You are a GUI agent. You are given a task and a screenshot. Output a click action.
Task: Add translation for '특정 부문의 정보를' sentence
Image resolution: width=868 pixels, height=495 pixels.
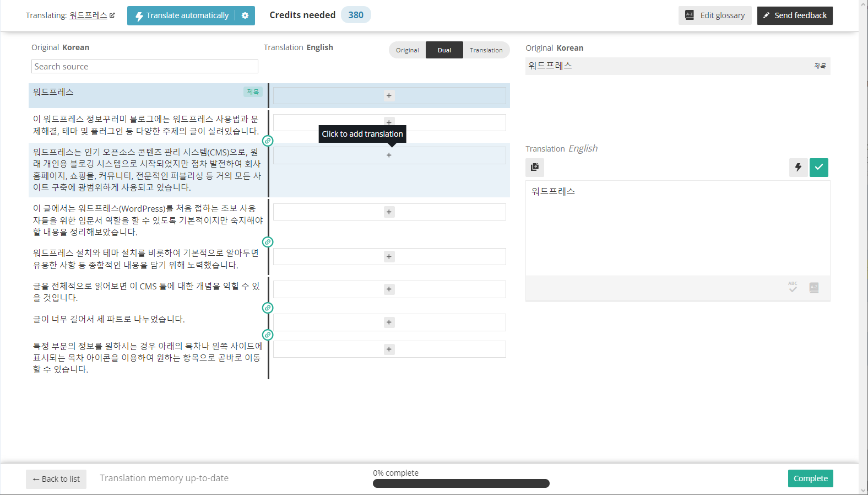click(x=389, y=349)
